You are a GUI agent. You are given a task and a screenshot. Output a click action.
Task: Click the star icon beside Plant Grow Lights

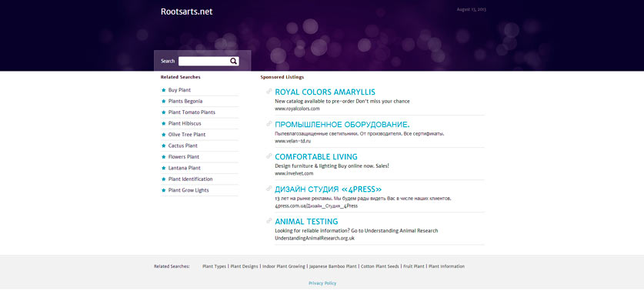[164, 190]
